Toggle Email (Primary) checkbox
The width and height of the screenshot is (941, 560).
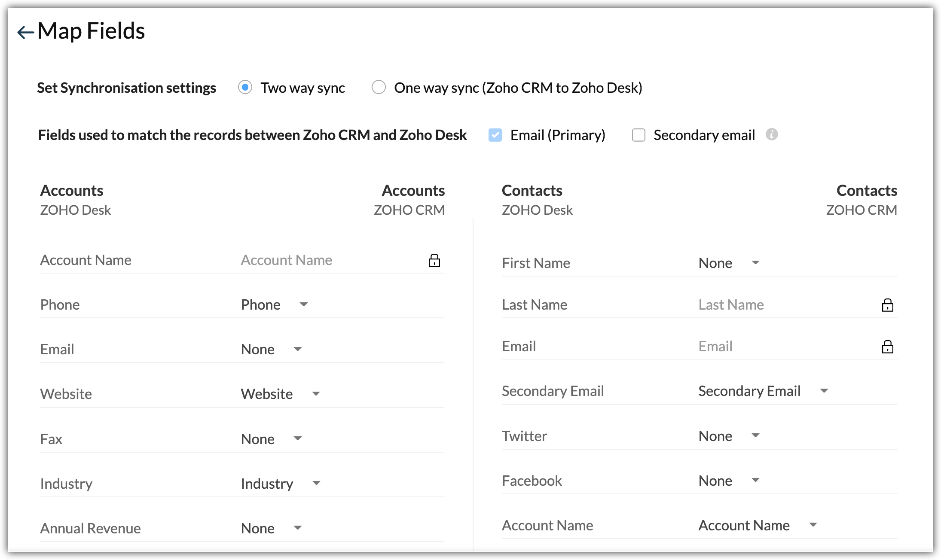[x=495, y=135]
